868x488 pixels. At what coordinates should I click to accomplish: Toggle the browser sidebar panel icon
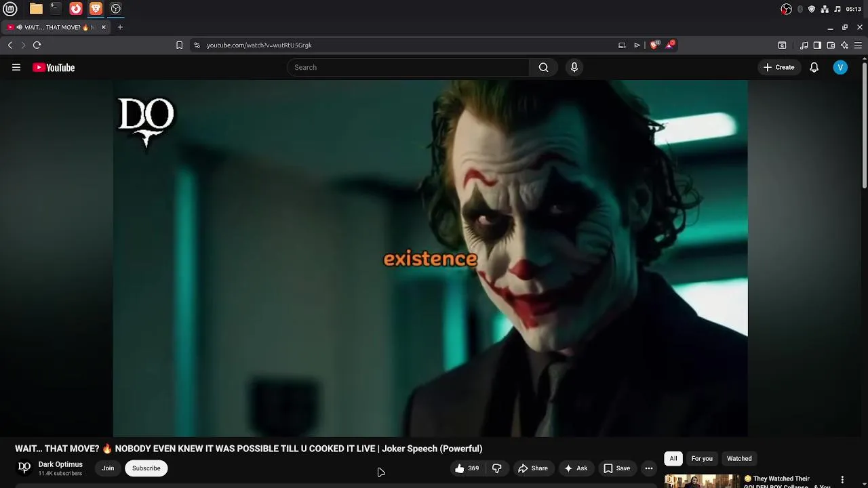(x=817, y=45)
